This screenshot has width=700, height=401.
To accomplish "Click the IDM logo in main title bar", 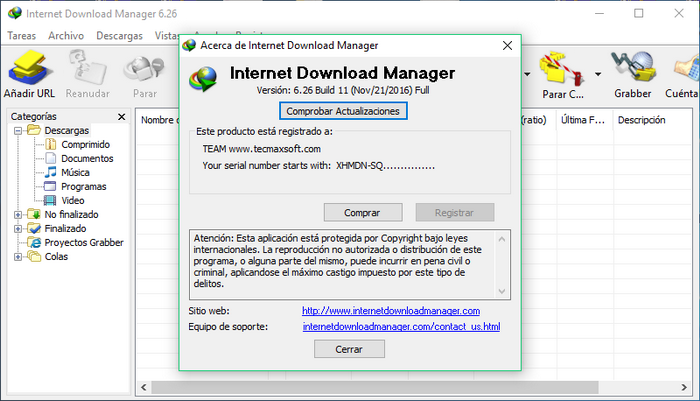I will 15,13.
